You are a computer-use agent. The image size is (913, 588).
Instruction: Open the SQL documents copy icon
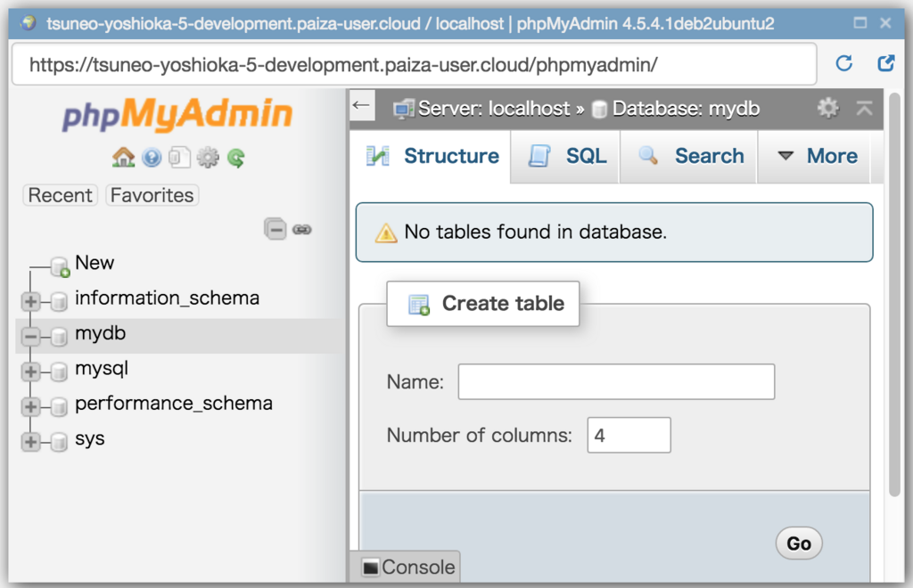[179, 158]
